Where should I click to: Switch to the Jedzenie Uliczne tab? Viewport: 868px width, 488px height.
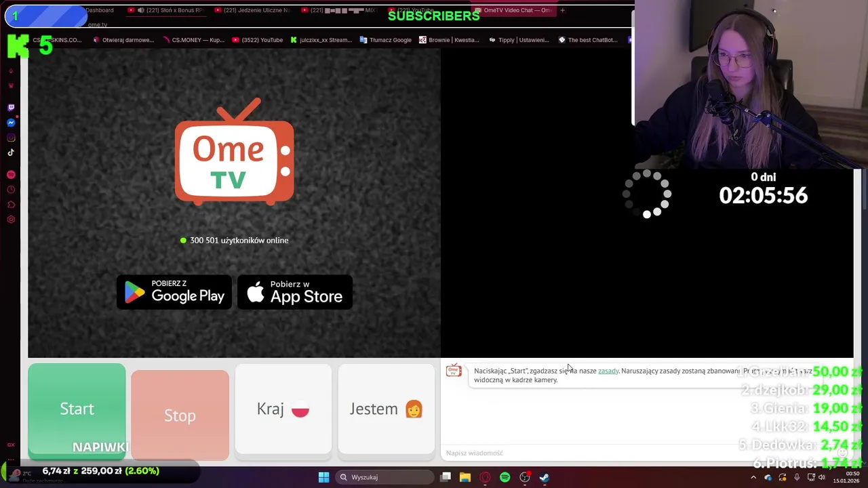pyautogui.click(x=252, y=10)
